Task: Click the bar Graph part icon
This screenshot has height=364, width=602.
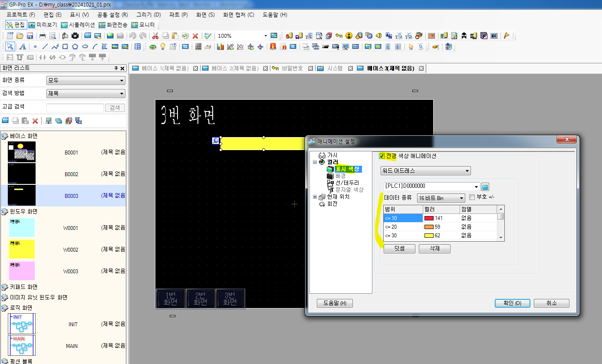Action: pyautogui.click(x=220, y=46)
